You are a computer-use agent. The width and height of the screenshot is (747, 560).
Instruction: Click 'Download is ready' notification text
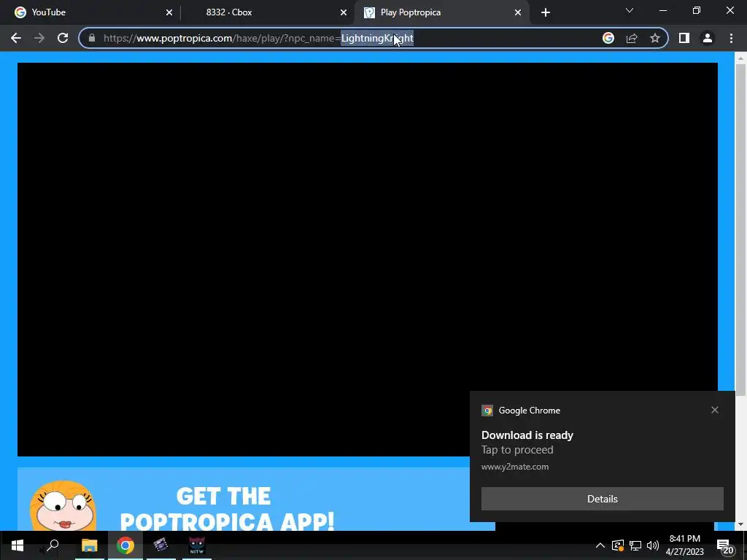pos(527,435)
